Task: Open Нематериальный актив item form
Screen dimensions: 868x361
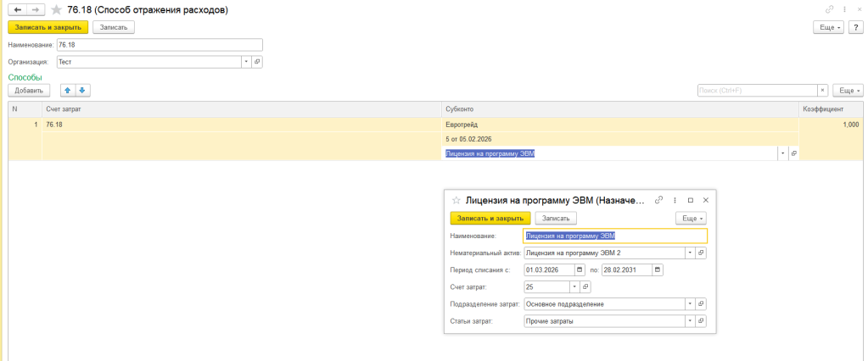Action: coord(702,253)
